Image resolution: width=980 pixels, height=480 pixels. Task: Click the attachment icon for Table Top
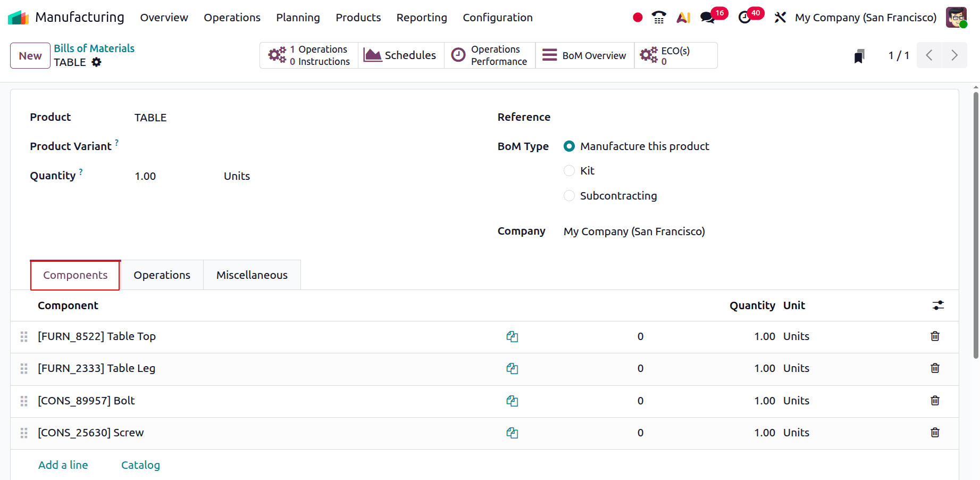coord(512,336)
